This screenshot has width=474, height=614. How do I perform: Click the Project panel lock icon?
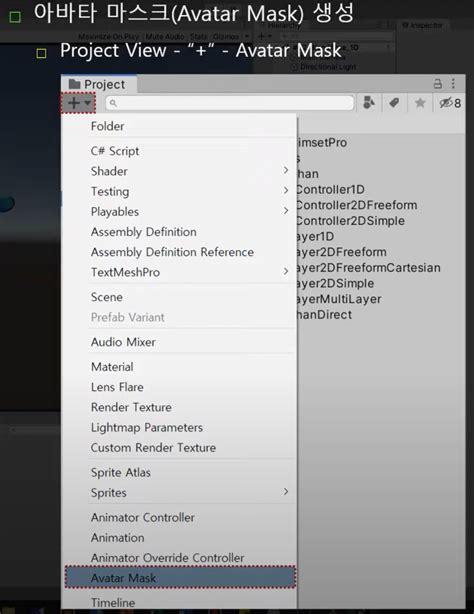pos(438,83)
